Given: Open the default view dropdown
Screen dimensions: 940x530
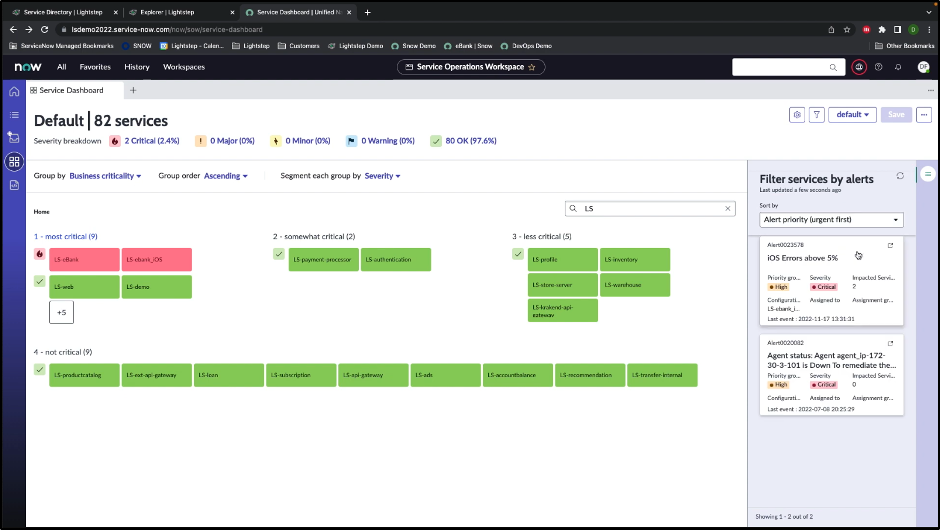Looking at the screenshot, I should [852, 115].
